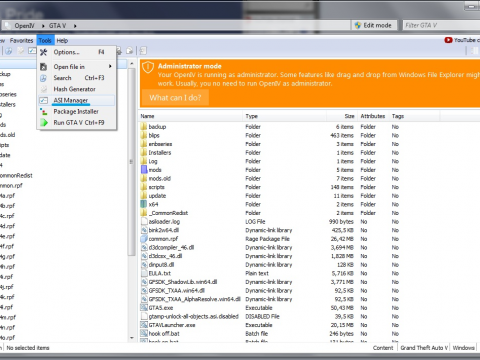The image size is (480, 360).
Task: Click the What can I do? button
Action: pos(175,98)
